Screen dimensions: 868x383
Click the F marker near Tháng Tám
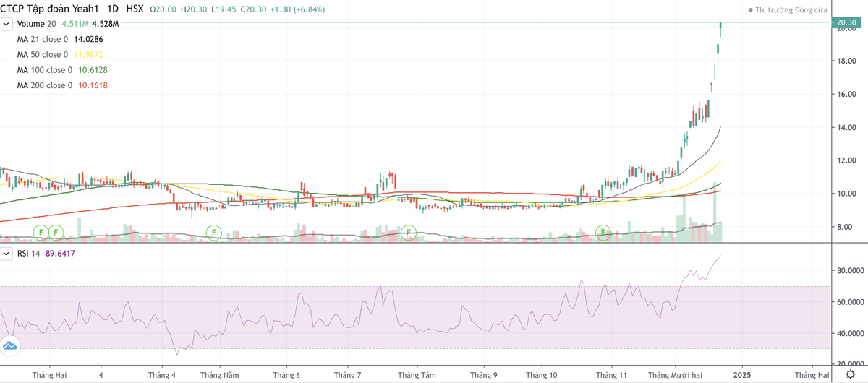(x=409, y=232)
